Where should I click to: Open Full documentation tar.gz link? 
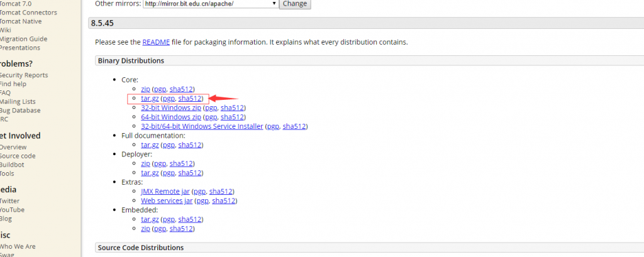point(150,145)
